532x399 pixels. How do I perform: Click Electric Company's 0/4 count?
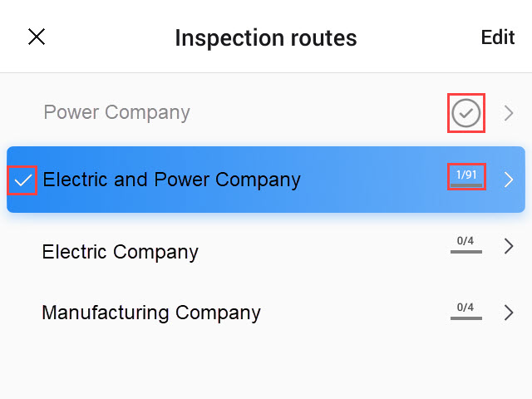click(465, 242)
